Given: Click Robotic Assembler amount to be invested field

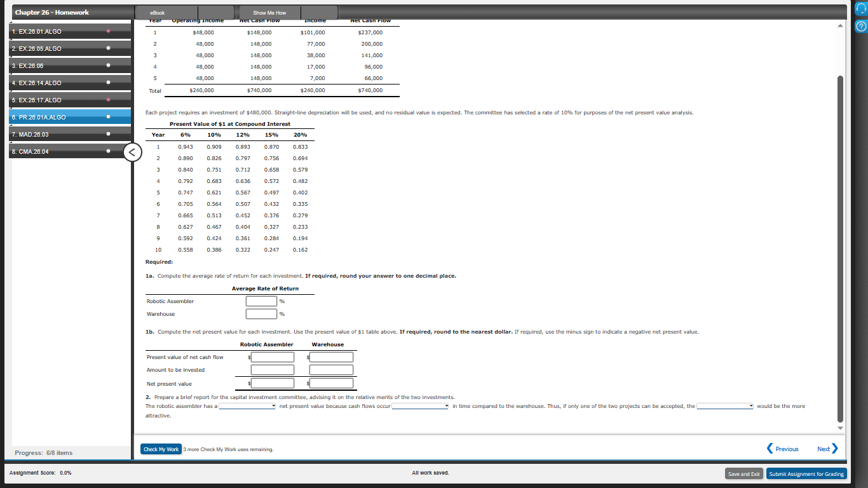Looking at the screenshot, I should click(273, 370).
